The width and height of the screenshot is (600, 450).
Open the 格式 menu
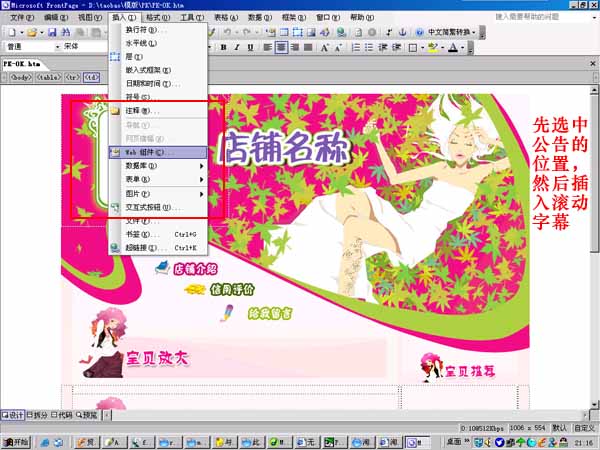tap(158, 18)
